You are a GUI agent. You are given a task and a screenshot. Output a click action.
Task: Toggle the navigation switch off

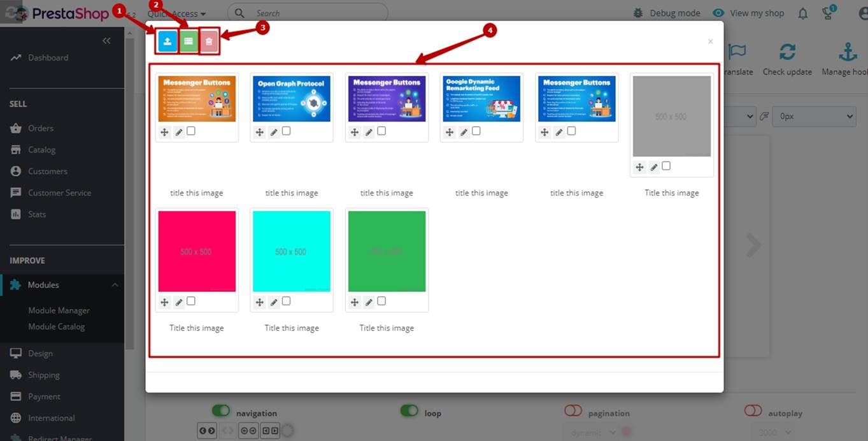[221, 411]
